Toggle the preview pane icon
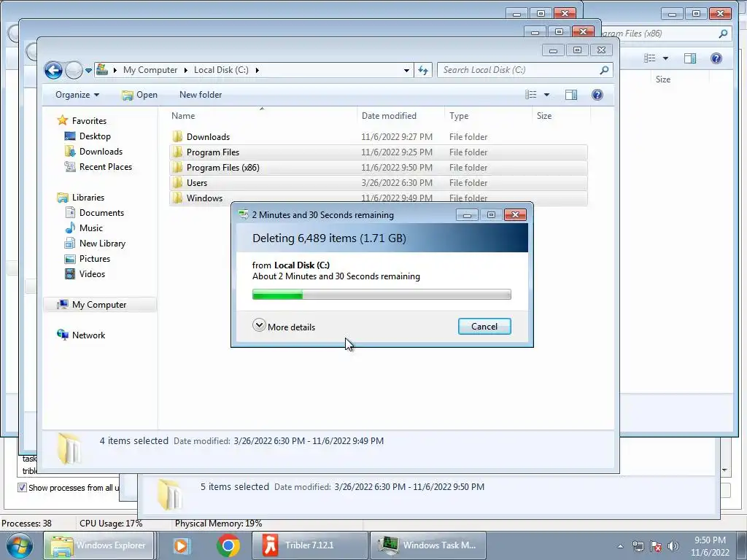Viewport: 747px width, 560px height. pos(571,95)
